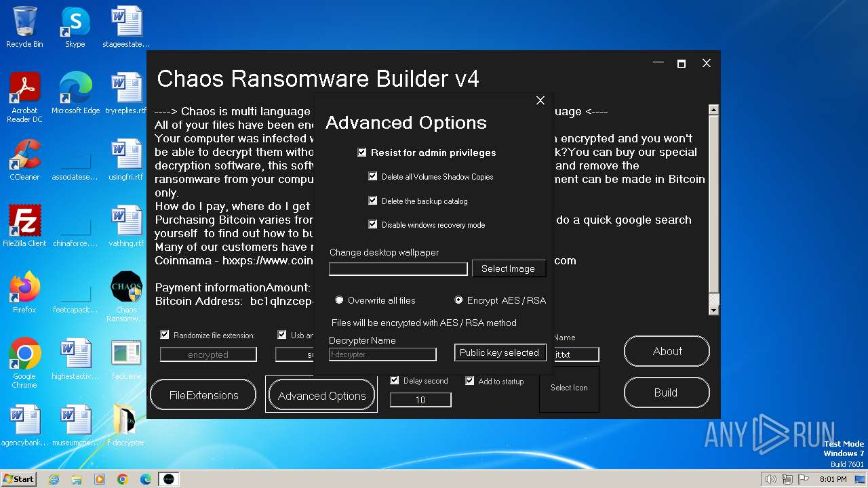This screenshot has height=488, width=868.
Task: Close the Advanced Options dialog
Action: pos(540,100)
